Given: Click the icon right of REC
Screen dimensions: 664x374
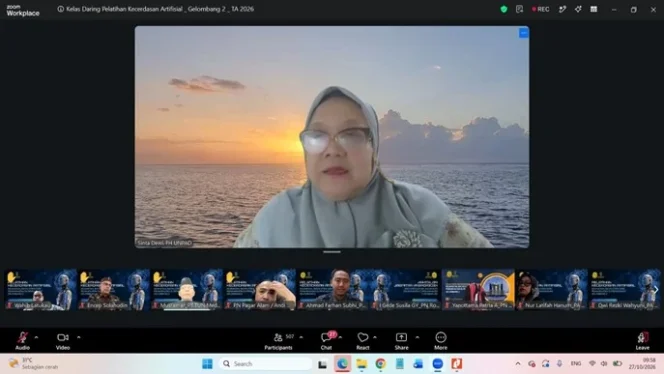Looking at the screenshot, I should (562, 9).
